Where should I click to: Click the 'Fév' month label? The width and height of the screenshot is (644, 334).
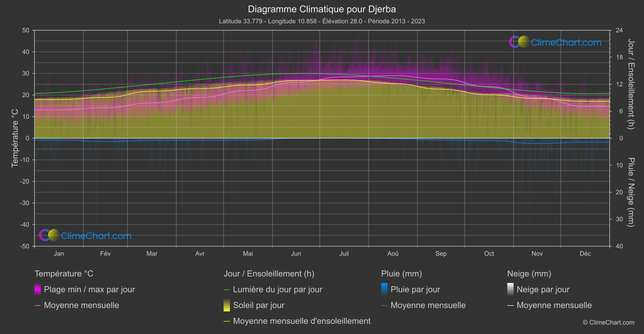tap(106, 253)
